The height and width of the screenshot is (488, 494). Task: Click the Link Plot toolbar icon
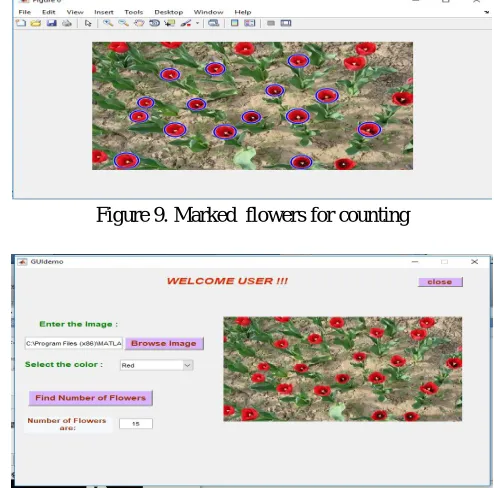point(213,23)
